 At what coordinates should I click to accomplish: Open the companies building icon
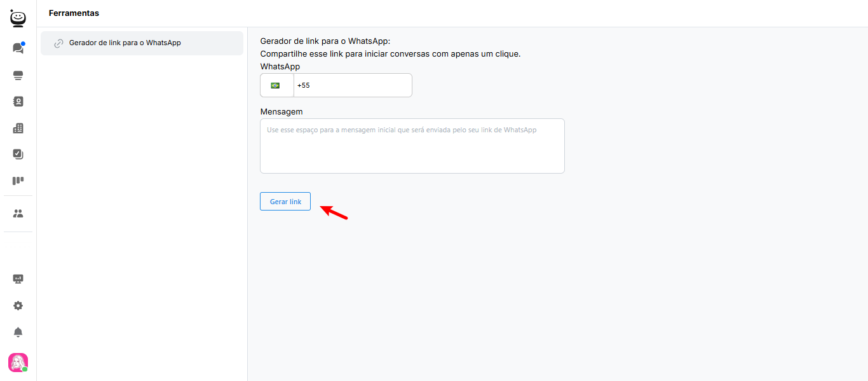coord(18,128)
